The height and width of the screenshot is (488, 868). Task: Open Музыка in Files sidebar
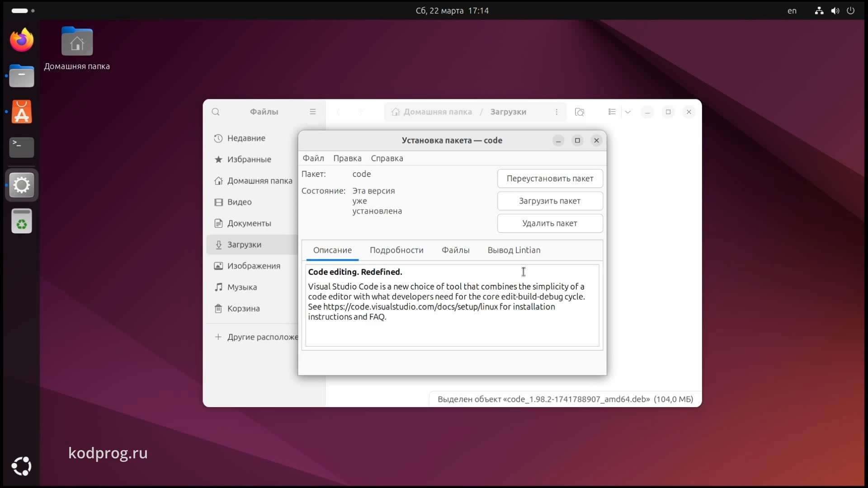point(252,287)
